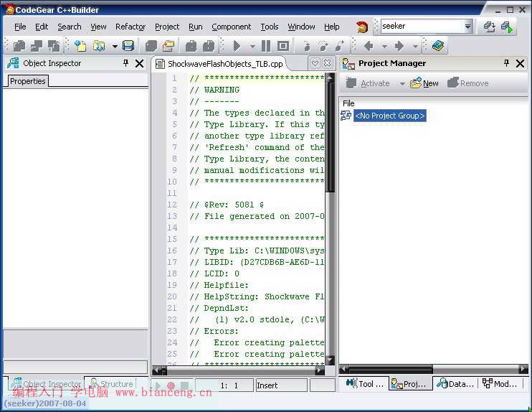The height and width of the screenshot is (412, 532).
Task: Click the Pause toolbar button
Action: click(x=266, y=46)
